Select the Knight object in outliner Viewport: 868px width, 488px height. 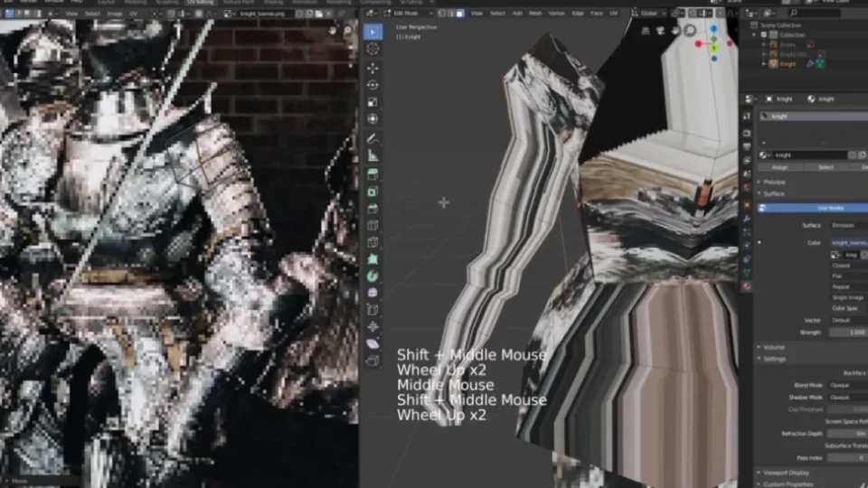pyautogui.click(x=788, y=64)
